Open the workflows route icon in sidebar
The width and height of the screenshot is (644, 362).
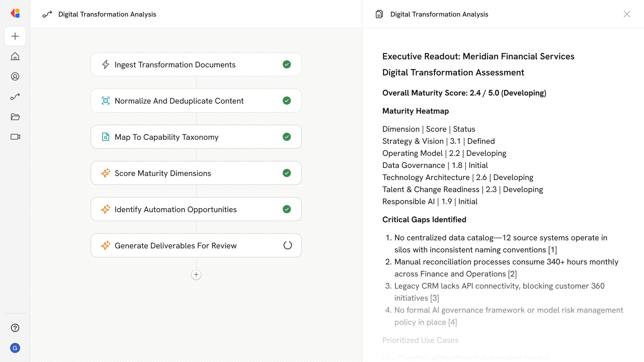(x=15, y=97)
